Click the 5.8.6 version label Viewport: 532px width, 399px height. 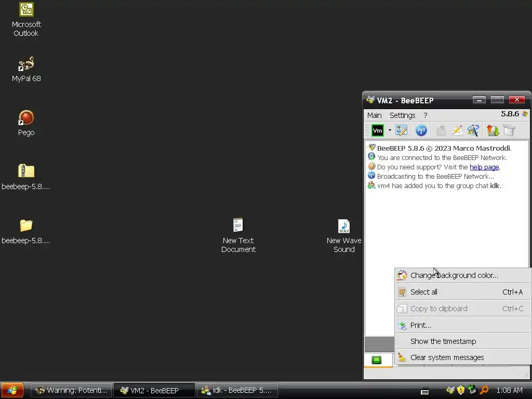point(510,114)
